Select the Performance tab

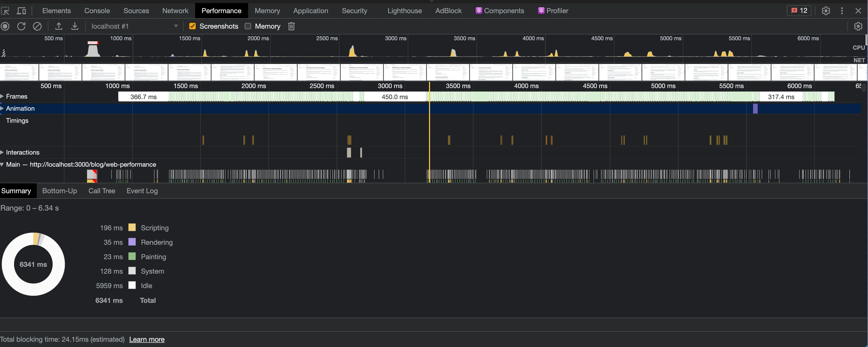tap(221, 11)
